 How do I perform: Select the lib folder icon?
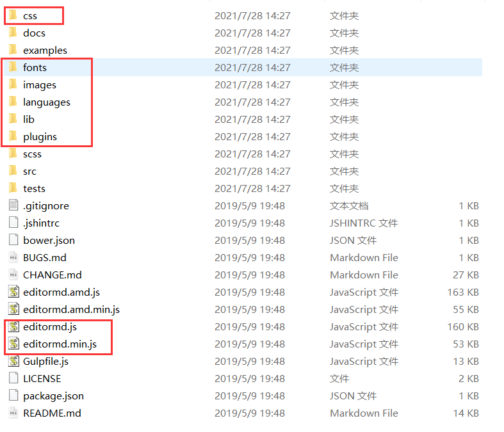(13, 119)
